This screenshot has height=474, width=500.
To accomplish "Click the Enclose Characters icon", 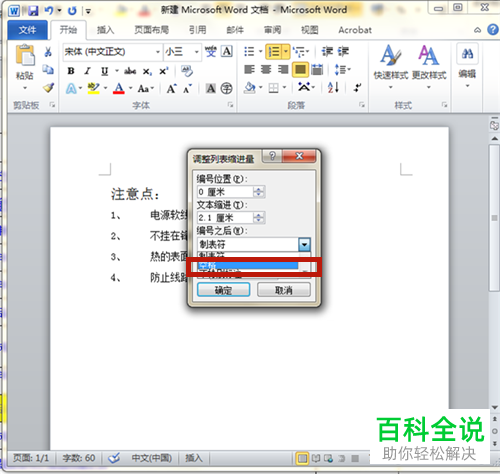I will (x=226, y=88).
